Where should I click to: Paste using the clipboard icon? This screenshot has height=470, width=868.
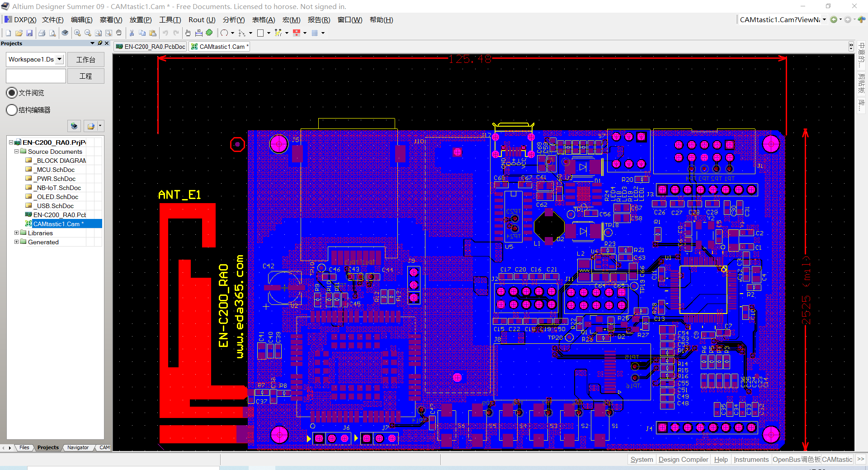click(x=153, y=33)
